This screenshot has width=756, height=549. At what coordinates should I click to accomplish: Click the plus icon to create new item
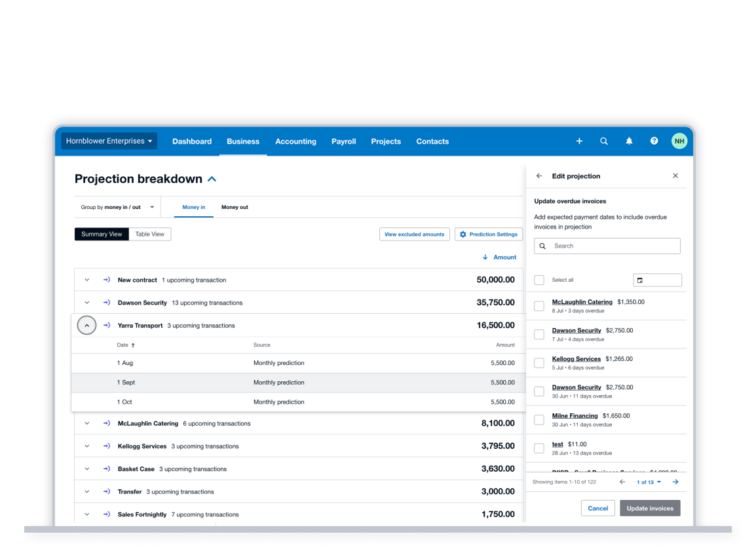click(x=579, y=141)
